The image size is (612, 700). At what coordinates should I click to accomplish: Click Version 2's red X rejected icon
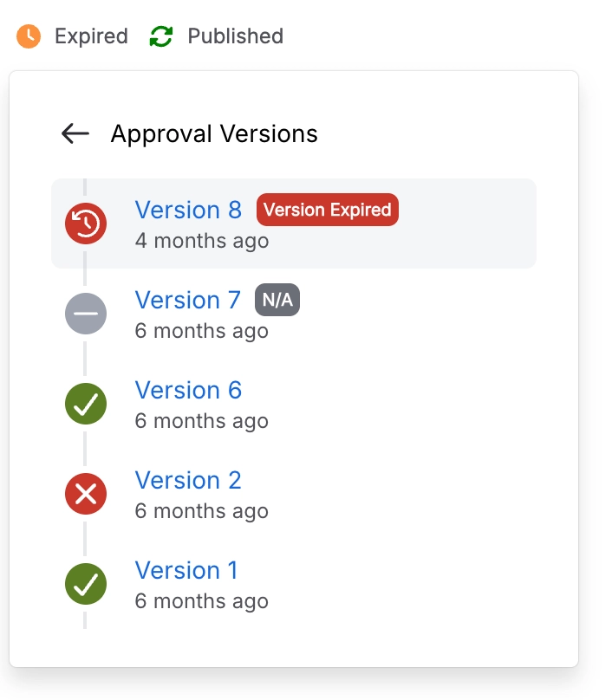(86, 494)
